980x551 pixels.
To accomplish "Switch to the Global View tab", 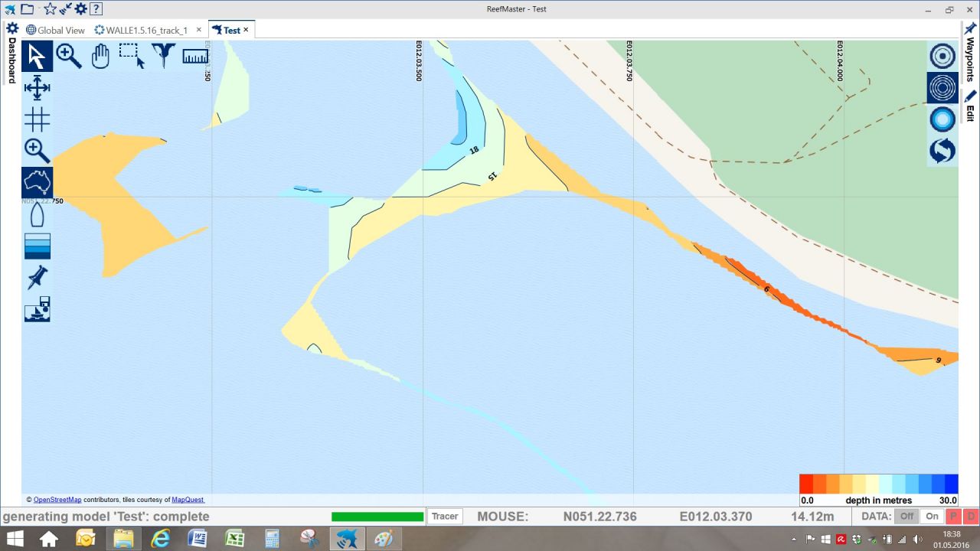I will [x=55, y=31].
